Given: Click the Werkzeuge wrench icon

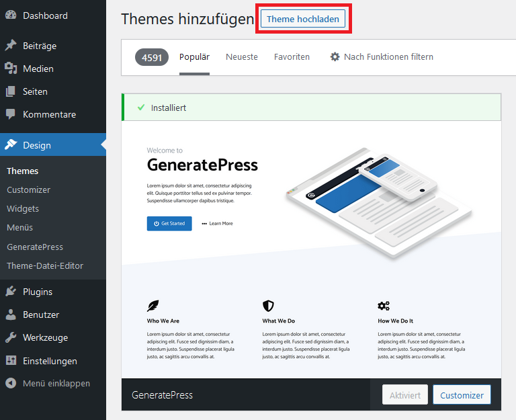Looking at the screenshot, I should pyautogui.click(x=11, y=338).
